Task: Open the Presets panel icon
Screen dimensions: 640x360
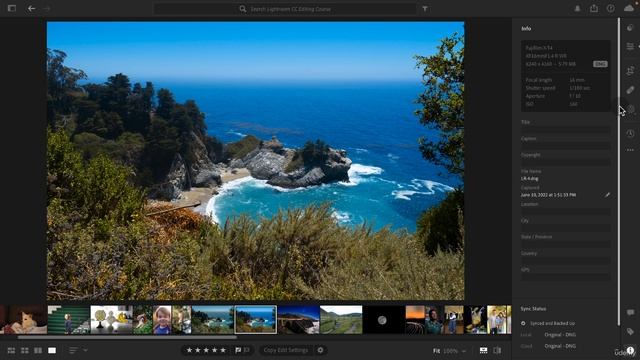Action: [x=631, y=28]
